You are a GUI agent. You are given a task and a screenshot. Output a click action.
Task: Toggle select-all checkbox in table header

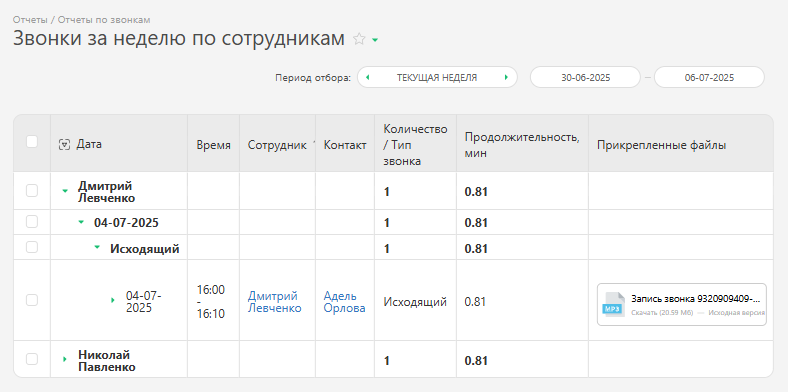tap(32, 142)
